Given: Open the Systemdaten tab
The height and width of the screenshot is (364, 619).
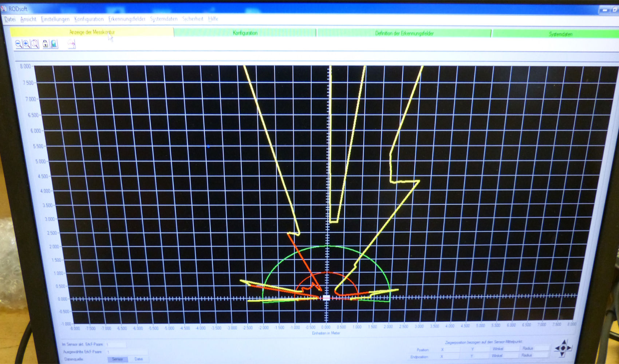Looking at the screenshot, I should coord(560,34).
